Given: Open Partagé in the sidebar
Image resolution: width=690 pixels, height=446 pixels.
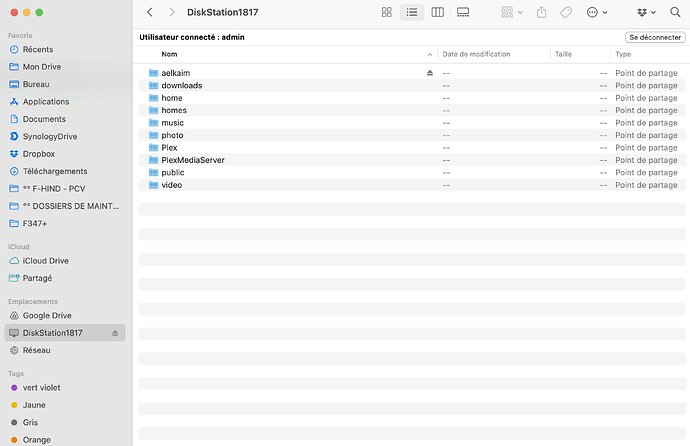Looking at the screenshot, I should point(65,278).
